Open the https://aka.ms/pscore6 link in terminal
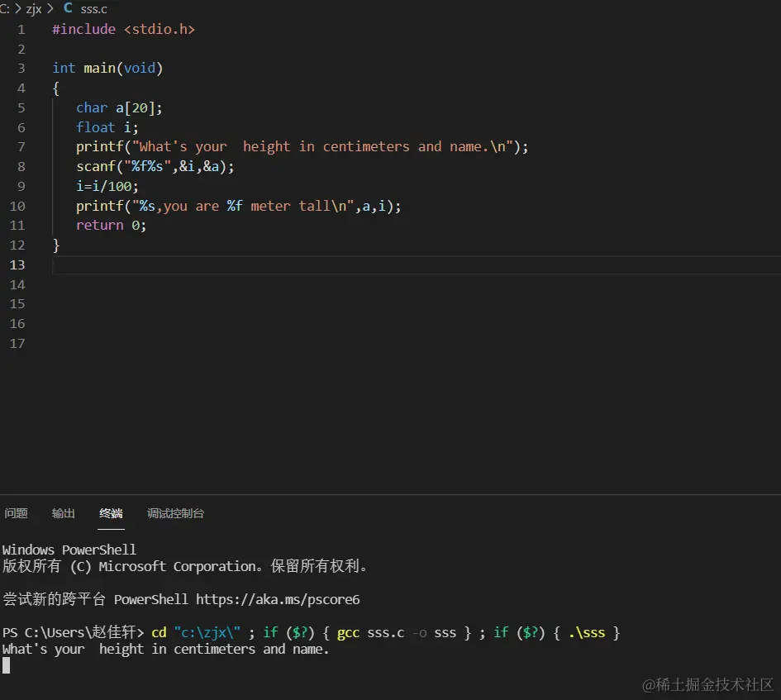 278,599
